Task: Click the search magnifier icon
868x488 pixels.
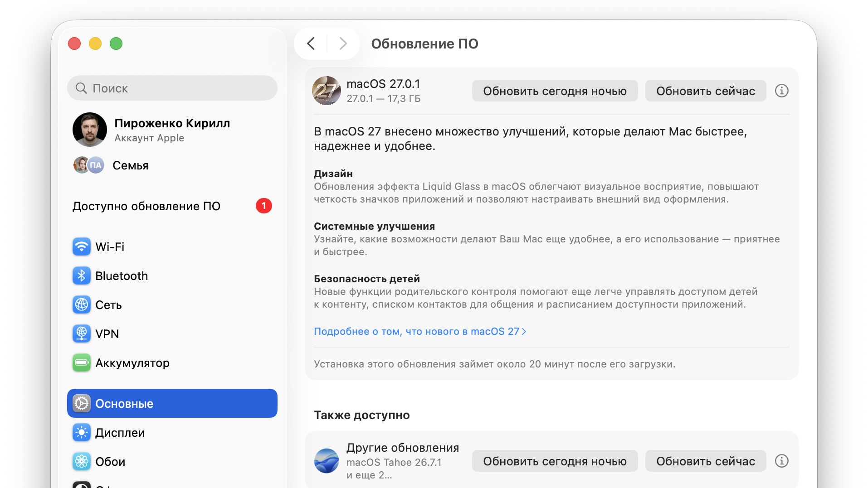Action: [81, 88]
